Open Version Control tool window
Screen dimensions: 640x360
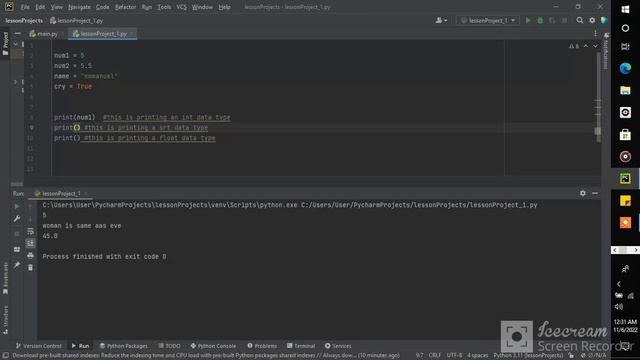pyautogui.click(x=39, y=346)
